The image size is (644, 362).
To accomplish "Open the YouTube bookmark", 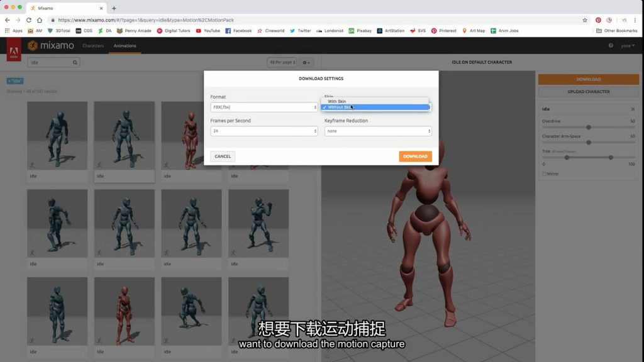I will click(x=208, y=31).
